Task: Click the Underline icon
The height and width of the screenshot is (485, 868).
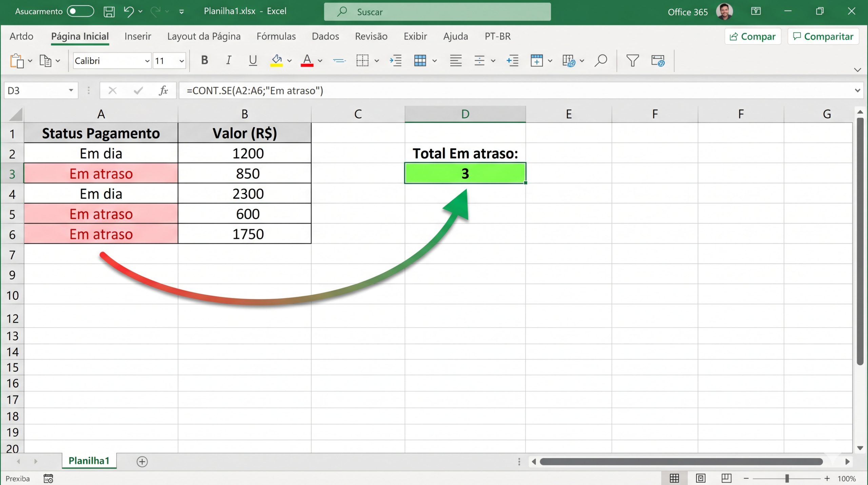Action: [x=253, y=60]
